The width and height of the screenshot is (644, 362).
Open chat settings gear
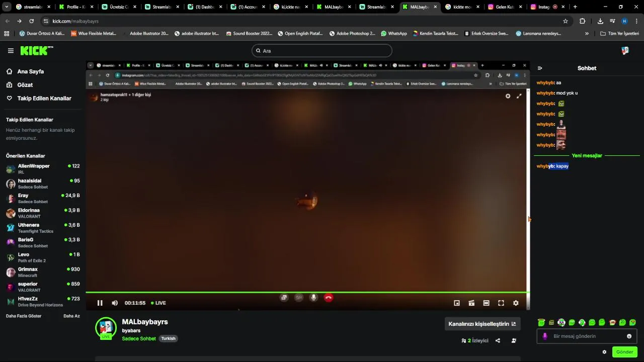[x=604, y=352]
